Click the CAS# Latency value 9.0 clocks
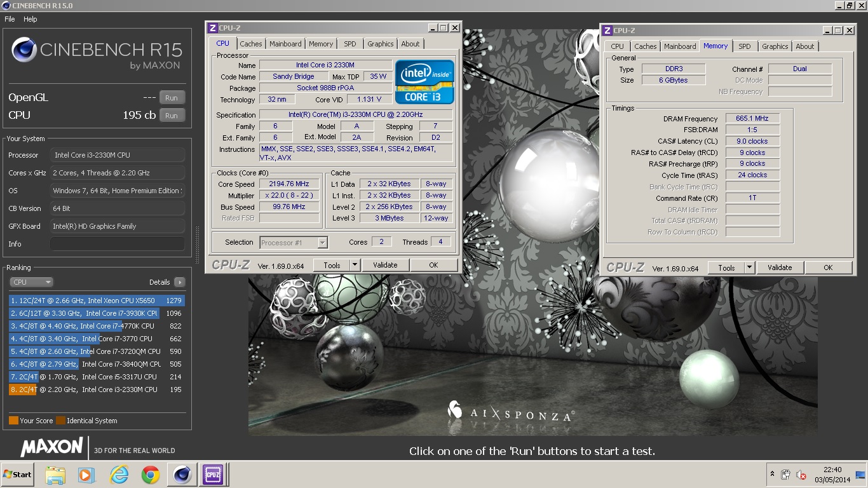This screenshot has width=868, height=488. (x=752, y=141)
